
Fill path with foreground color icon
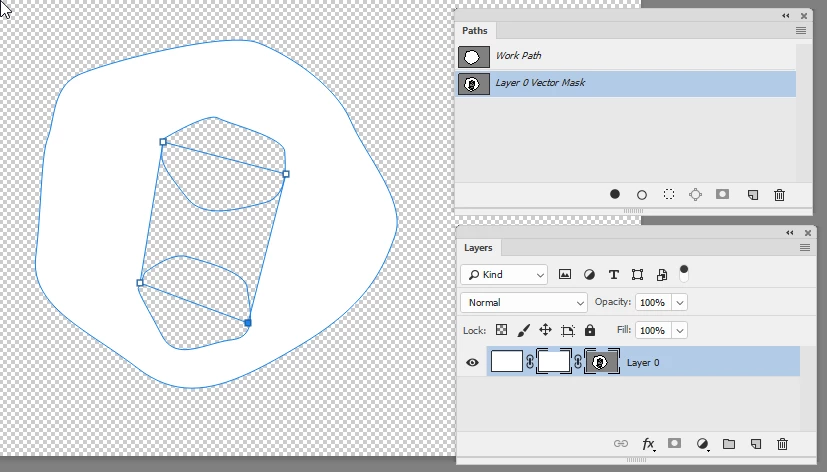(x=614, y=195)
